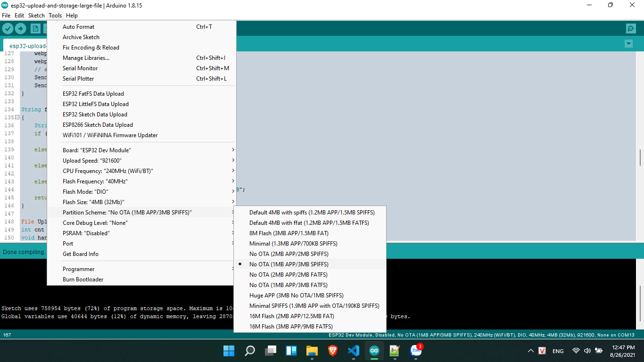Image resolution: width=644 pixels, height=362 pixels.
Task: Expand Core Debug Level "None" submenu
Action: [x=141, y=223]
